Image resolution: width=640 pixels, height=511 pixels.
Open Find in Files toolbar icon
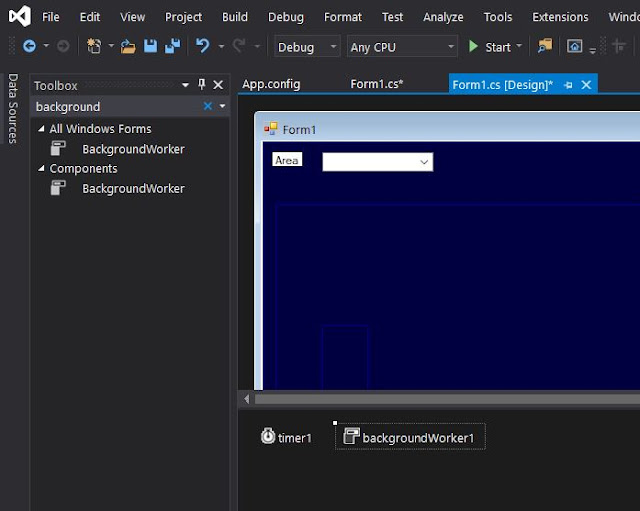545,46
